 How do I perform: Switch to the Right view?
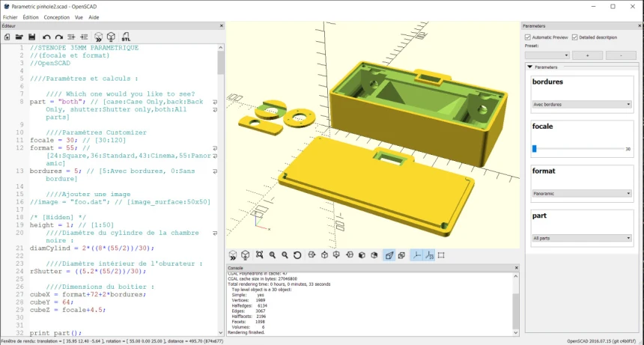click(x=312, y=255)
